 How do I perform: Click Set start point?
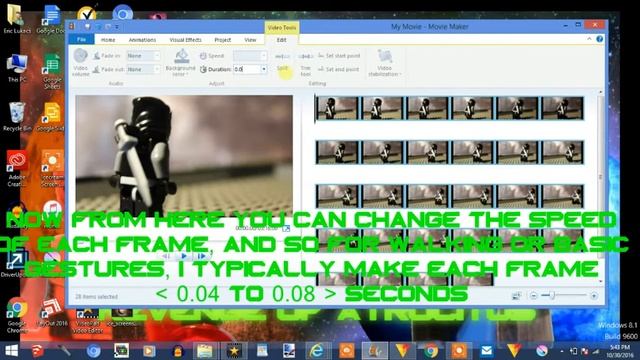tap(339, 56)
